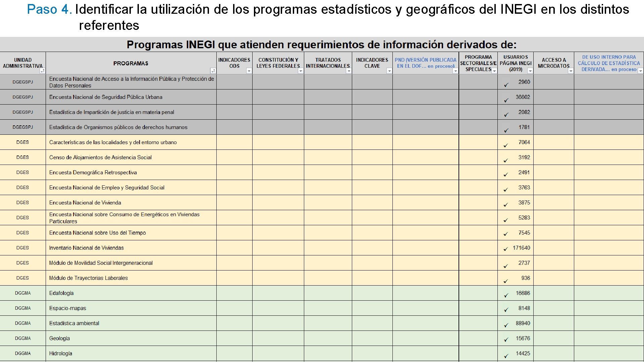644x362 pixels.
Task: Select the DGEGSPJ cell beside Seguridad Pública Urbana
Action: pyautogui.click(x=23, y=97)
